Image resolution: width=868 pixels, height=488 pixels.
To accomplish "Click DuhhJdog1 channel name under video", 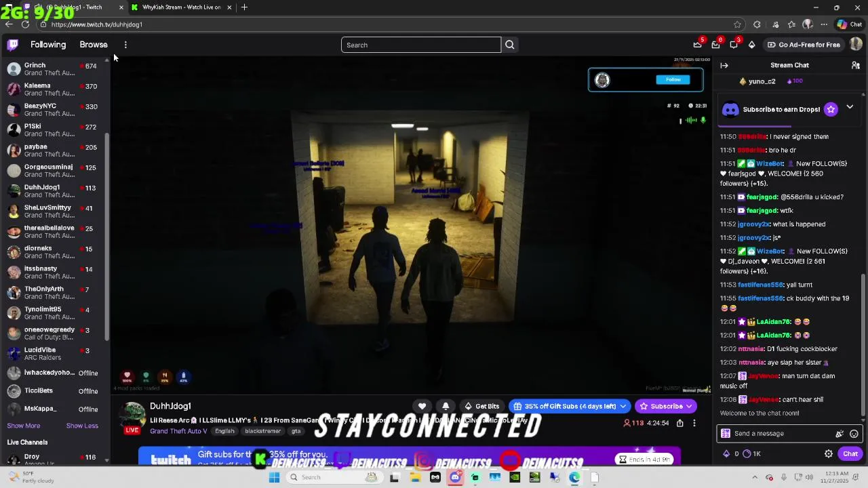I will click(170, 406).
